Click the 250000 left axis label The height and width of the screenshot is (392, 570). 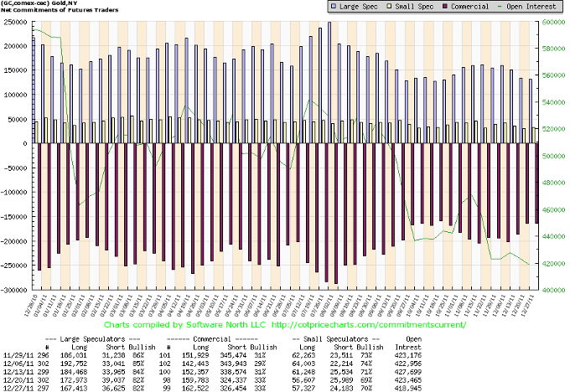pyautogui.click(x=15, y=23)
